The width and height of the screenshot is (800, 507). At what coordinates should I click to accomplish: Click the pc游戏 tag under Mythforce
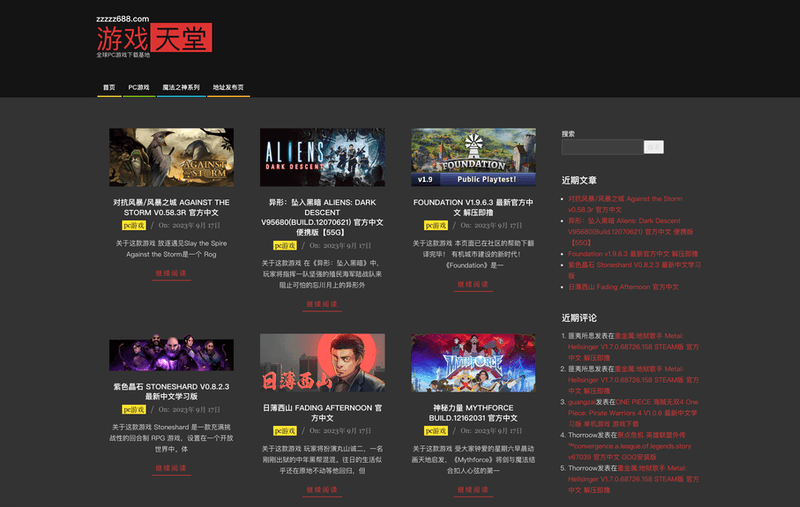(436, 431)
